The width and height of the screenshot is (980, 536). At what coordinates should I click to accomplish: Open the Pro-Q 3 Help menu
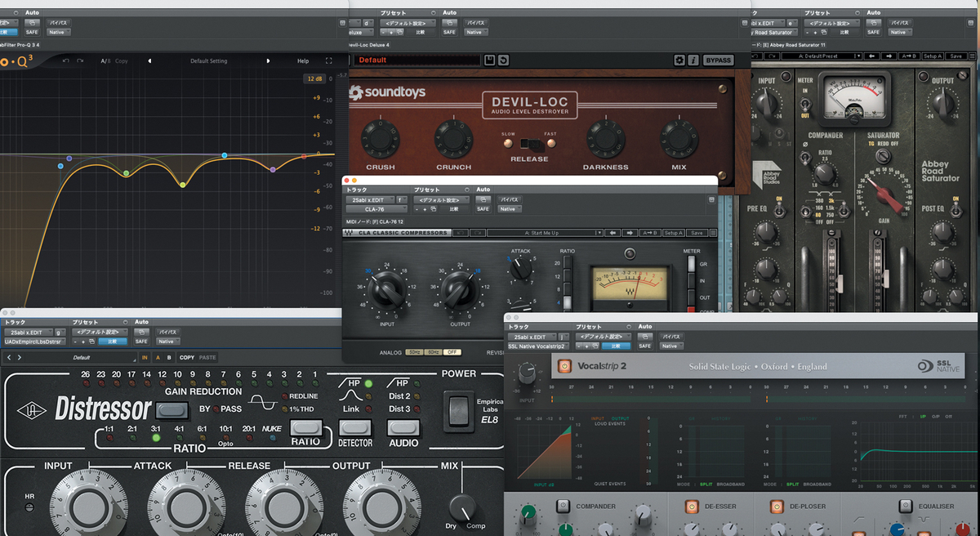[303, 61]
